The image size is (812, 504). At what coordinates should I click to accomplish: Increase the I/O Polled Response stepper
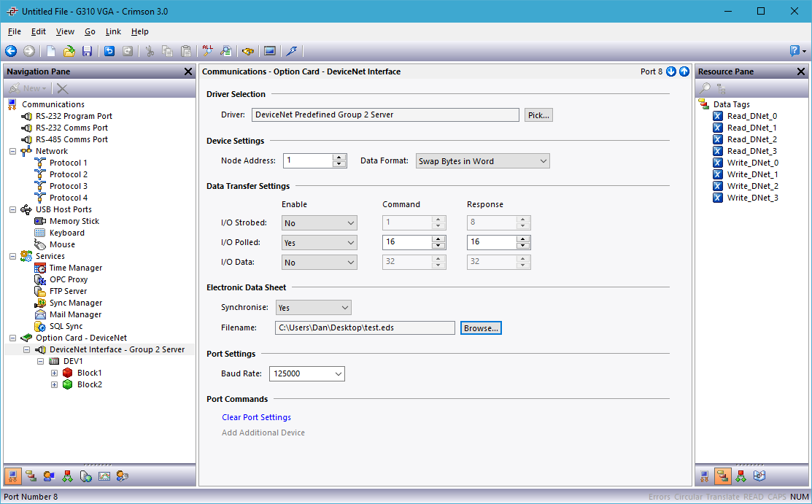pos(523,239)
